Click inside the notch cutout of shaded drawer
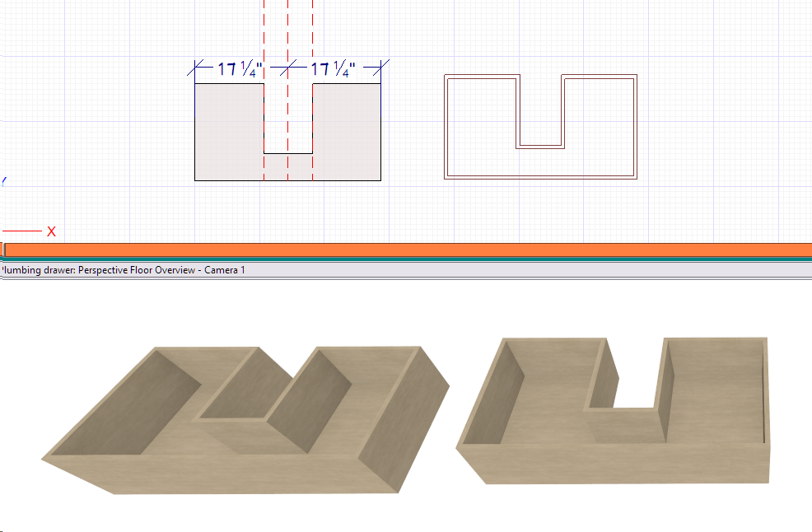 [x=287, y=124]
